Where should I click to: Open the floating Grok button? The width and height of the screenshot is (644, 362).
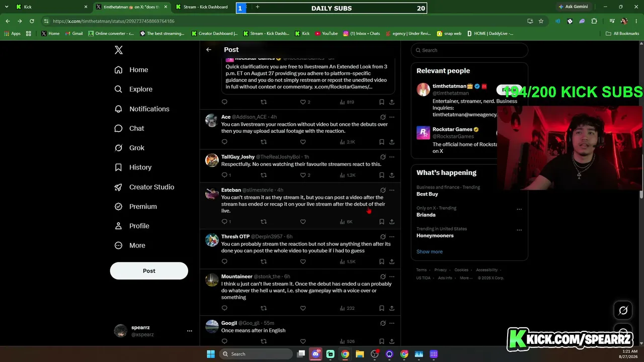623,311
